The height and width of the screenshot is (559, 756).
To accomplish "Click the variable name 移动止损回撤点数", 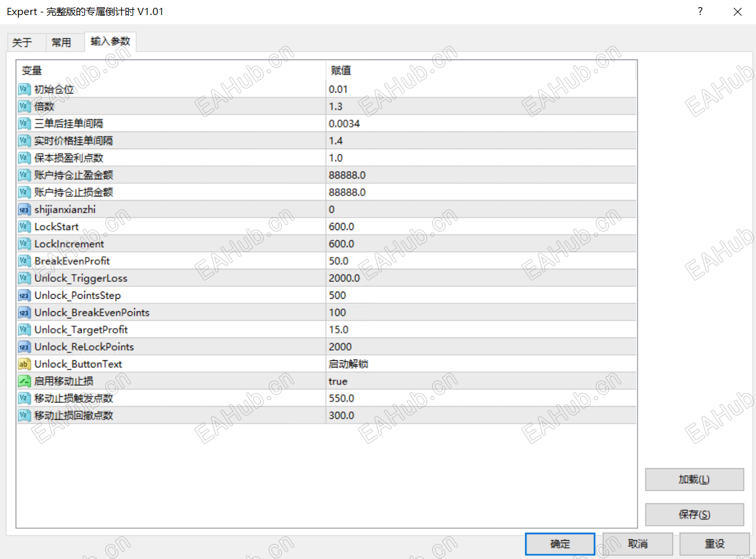I will pos(73,415).
